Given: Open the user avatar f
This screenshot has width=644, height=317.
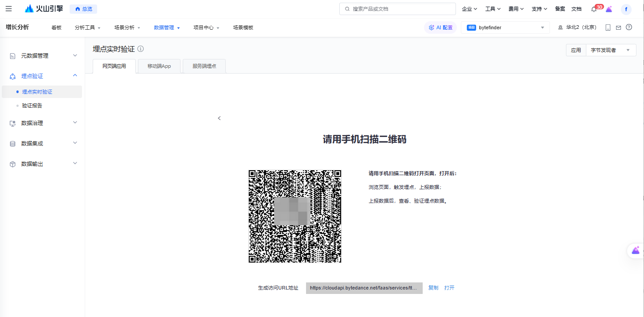Looking at the screenshot, I should point(626,9).
